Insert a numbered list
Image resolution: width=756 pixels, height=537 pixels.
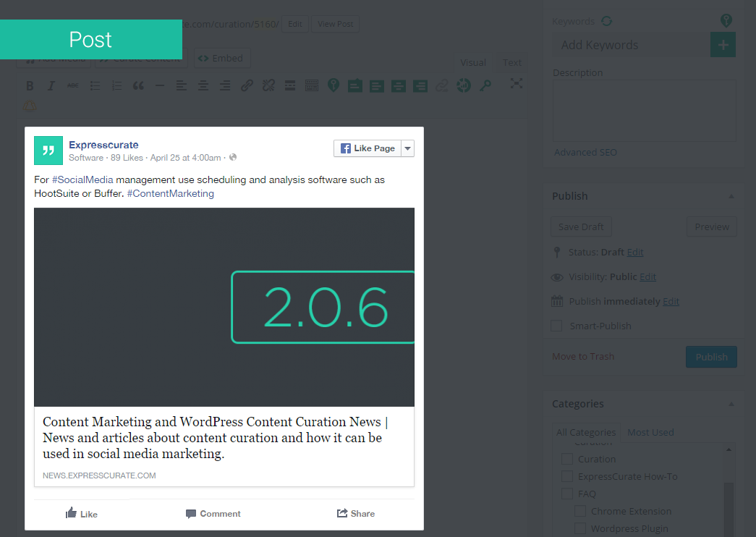click(116, 86)
